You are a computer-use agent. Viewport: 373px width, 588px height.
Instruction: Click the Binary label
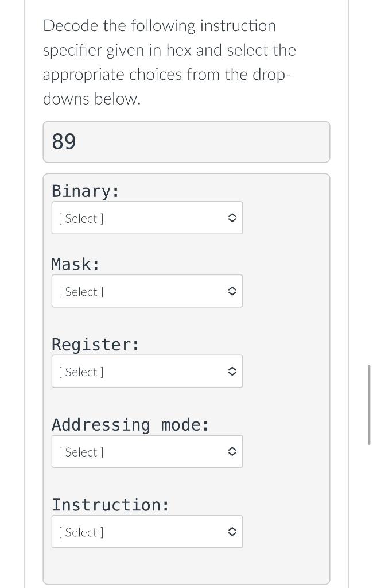(85, 191)
